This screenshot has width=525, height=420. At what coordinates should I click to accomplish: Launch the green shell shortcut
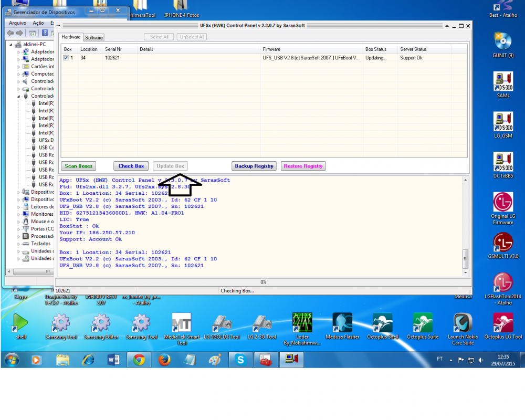(x=20, y=322)
